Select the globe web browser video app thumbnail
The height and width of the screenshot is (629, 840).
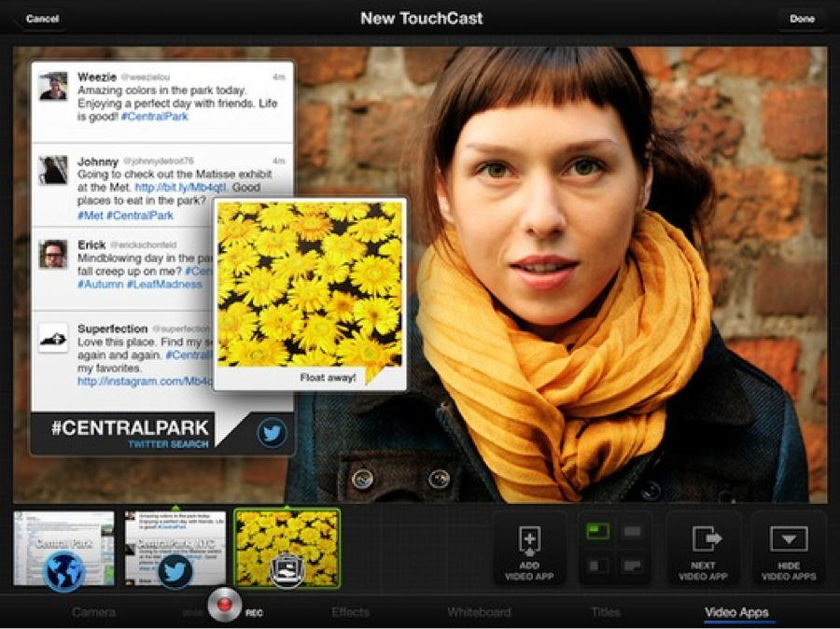click(63, 548)
